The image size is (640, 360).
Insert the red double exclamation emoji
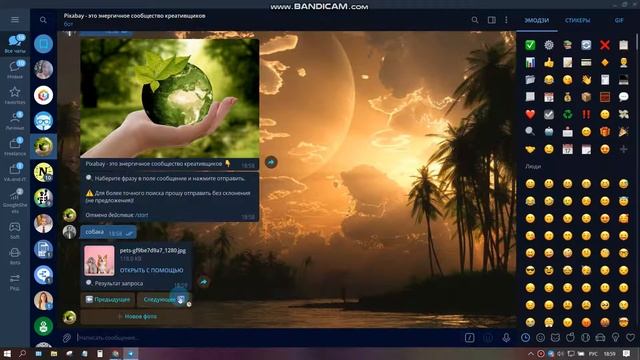click(586, 114)
